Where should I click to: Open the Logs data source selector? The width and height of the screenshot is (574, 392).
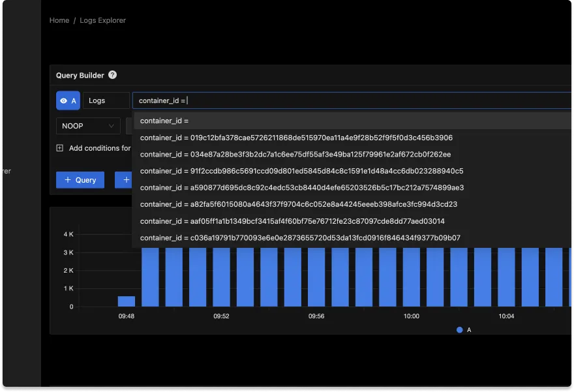click(x=106, y=100)
